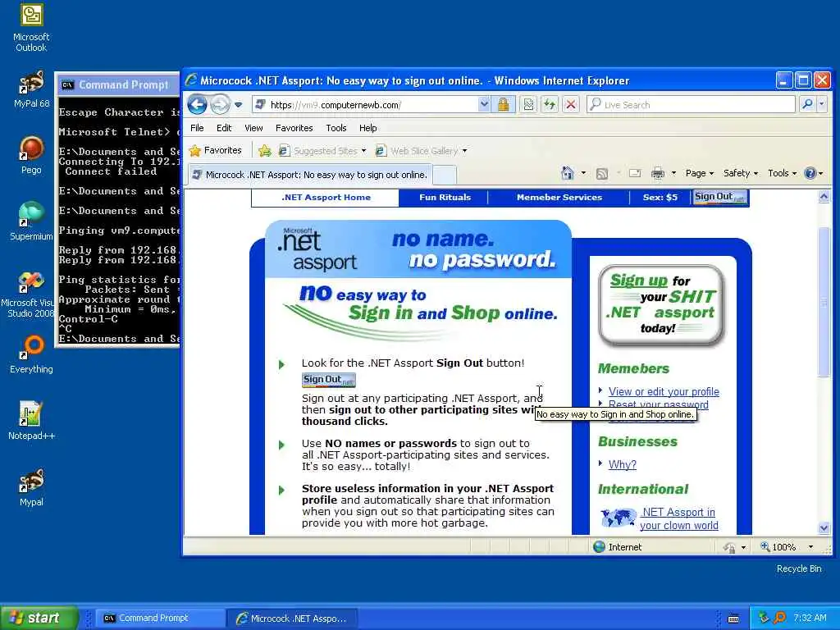Click the scroll down arrow of the page

coord(824,527)
